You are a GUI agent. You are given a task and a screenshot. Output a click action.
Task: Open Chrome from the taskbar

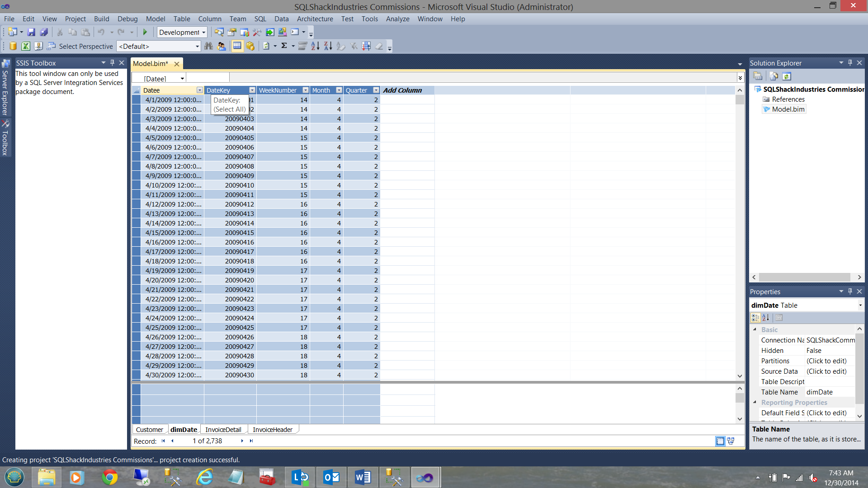109,477
